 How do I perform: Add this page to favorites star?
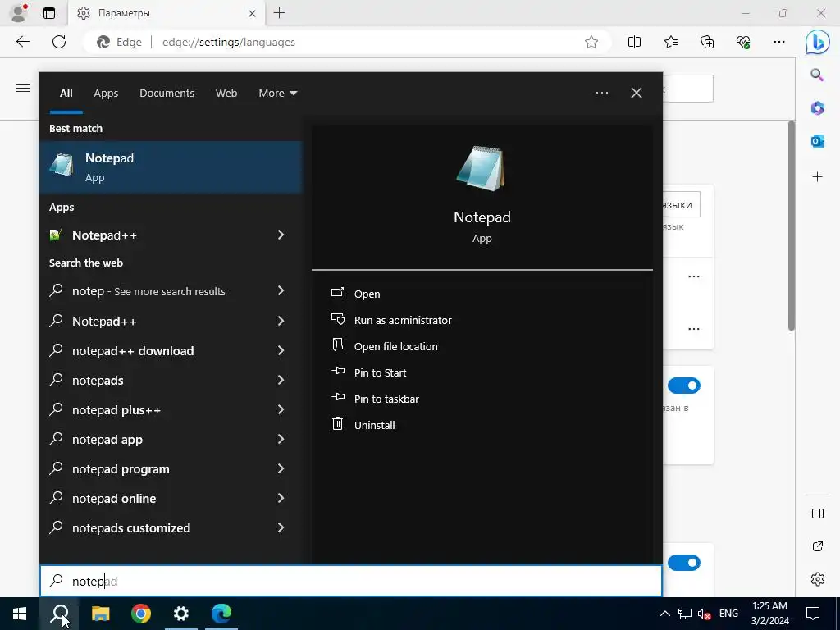tap(591, 42)
